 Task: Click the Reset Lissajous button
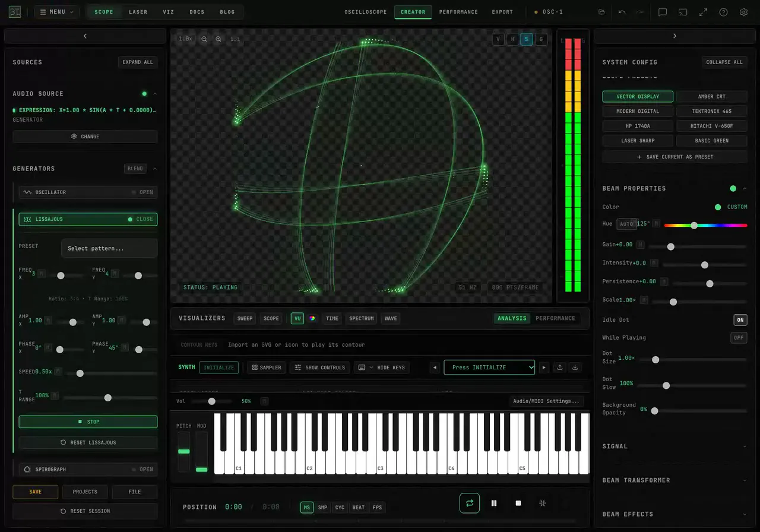pyautogui.click(x=88, y=442)
